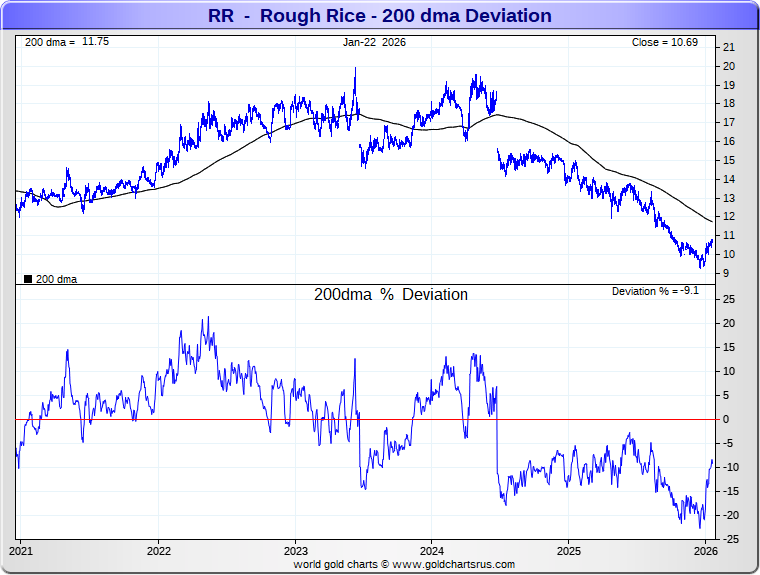Click the 2022 label on the time axis
This screenshot has height=575, width=760.
tap(158, 550)
